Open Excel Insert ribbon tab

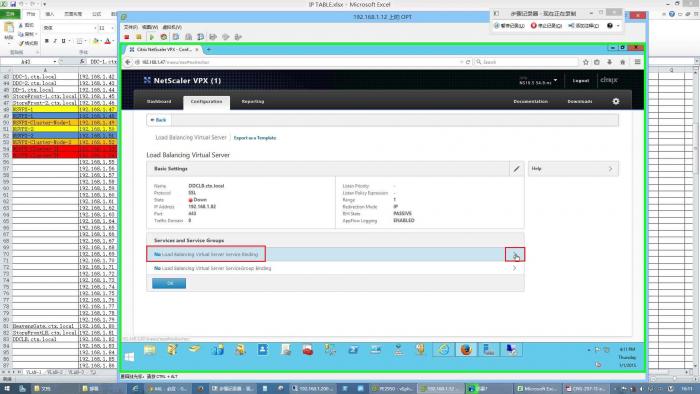tap(50, 14)
